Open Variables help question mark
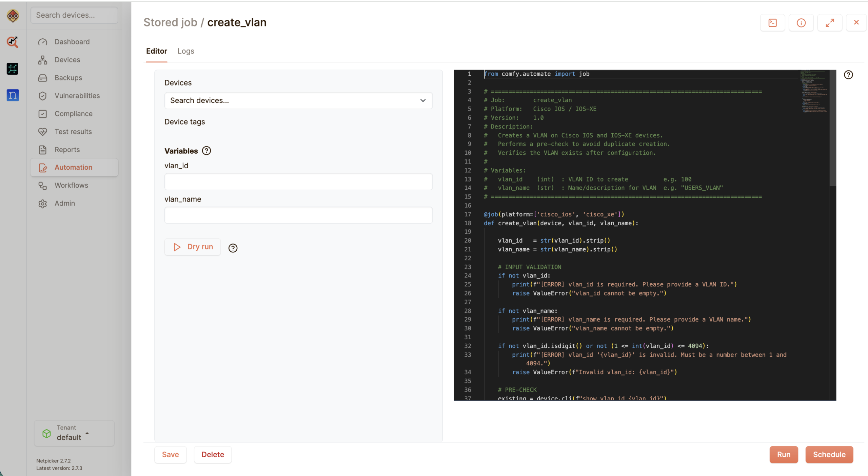Screen dimensions: 868x476 [x=206, y=151]
